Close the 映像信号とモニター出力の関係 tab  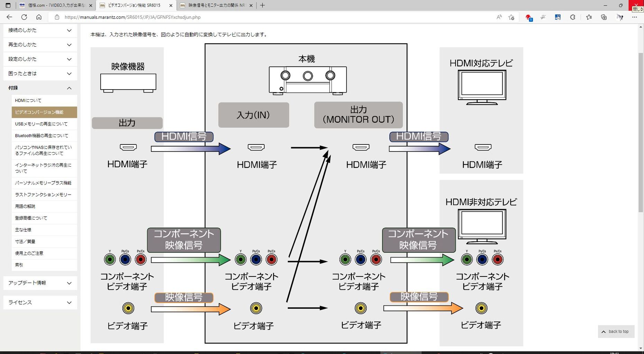(x=251, y=6)
